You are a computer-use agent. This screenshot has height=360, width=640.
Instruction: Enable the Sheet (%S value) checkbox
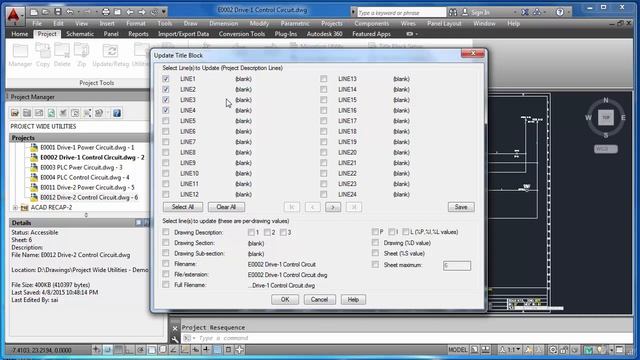pos(375,253)
